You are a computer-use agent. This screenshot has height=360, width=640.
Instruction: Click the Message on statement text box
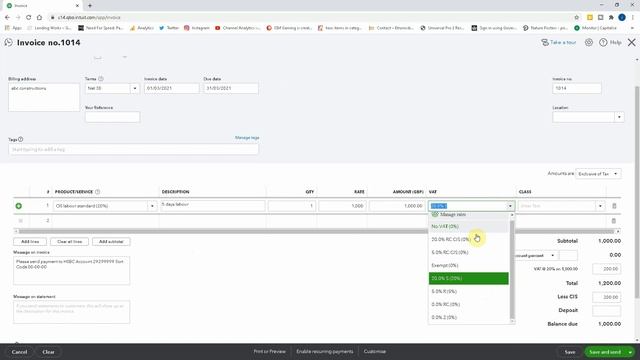click(71, 312)
